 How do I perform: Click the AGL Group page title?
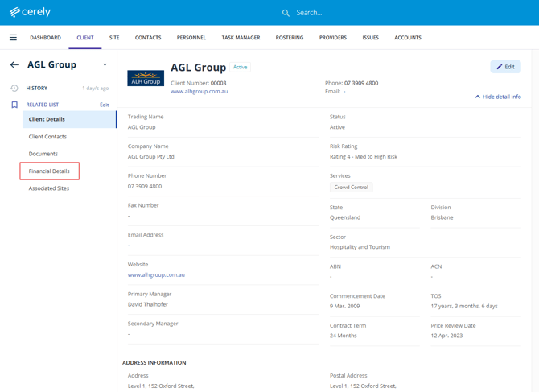point(199,68)
